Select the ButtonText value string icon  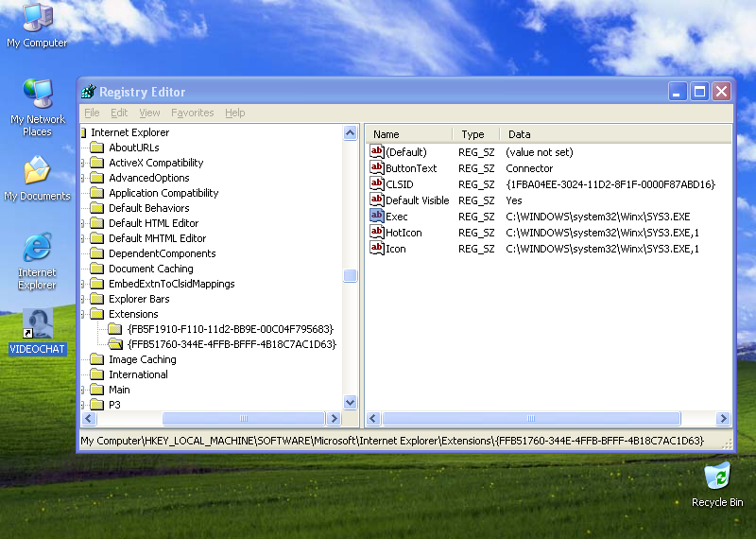coord(377,167)
